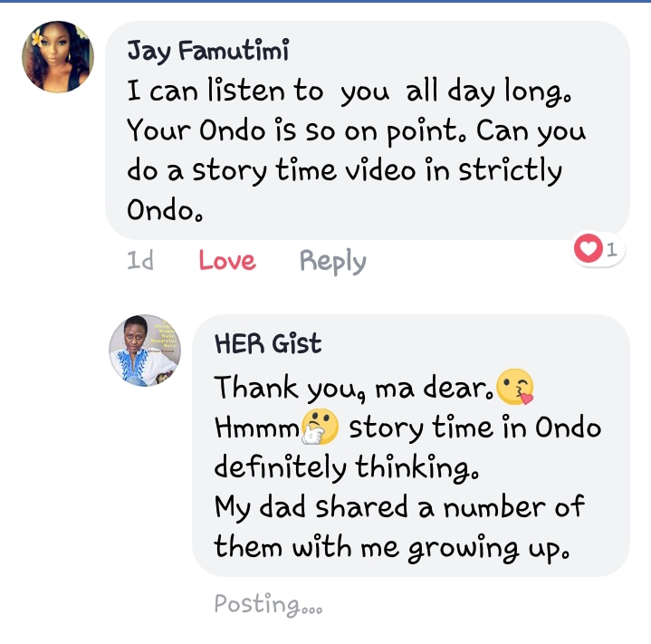Click the blue bar at the top

pyautogui.click(x=325, y=3)
